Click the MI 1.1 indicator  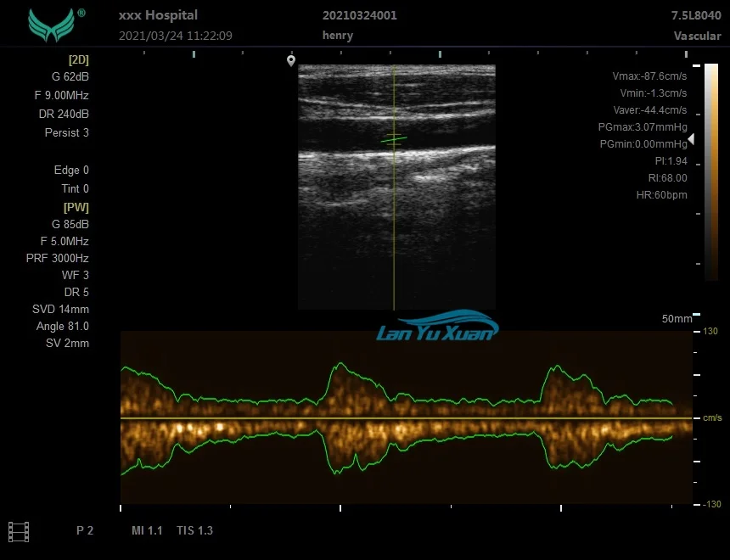[147, 530]
